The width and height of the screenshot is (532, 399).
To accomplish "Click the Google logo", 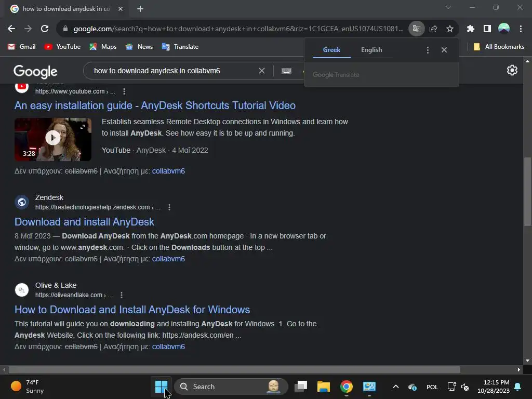I will (35, 71).
